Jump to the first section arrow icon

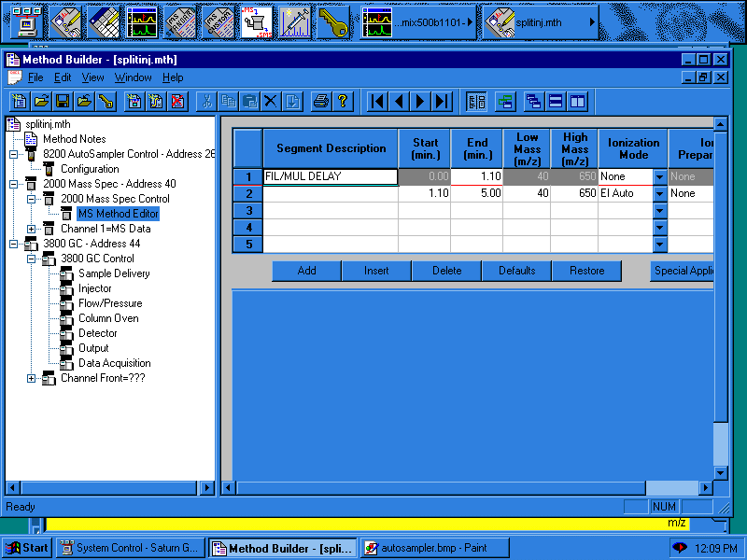click(x=377, y=102)
